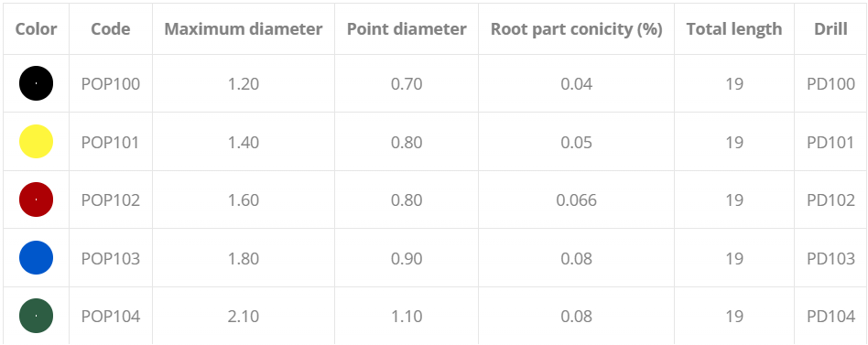
Task: Select the Maximum diameter column header
Action: (244, 29)
